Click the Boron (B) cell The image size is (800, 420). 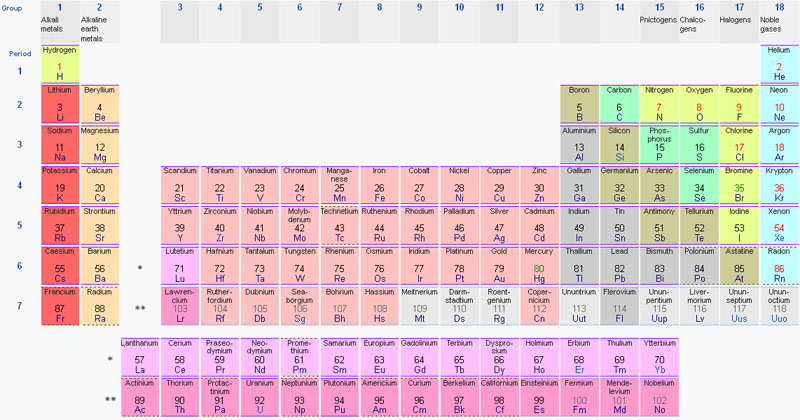click(579, 104)
